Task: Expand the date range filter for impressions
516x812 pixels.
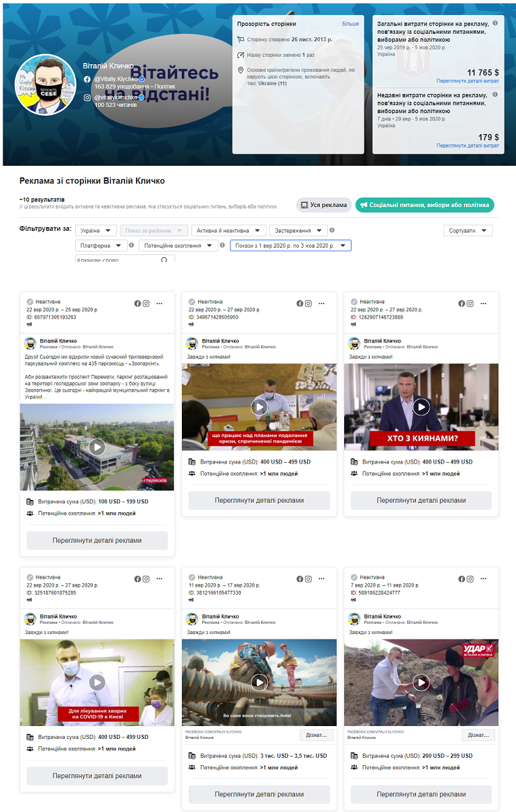Action: pos(290,246)
